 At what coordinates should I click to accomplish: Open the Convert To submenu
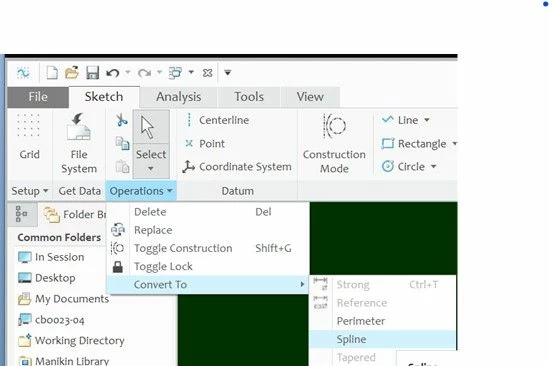click(208, 284)
